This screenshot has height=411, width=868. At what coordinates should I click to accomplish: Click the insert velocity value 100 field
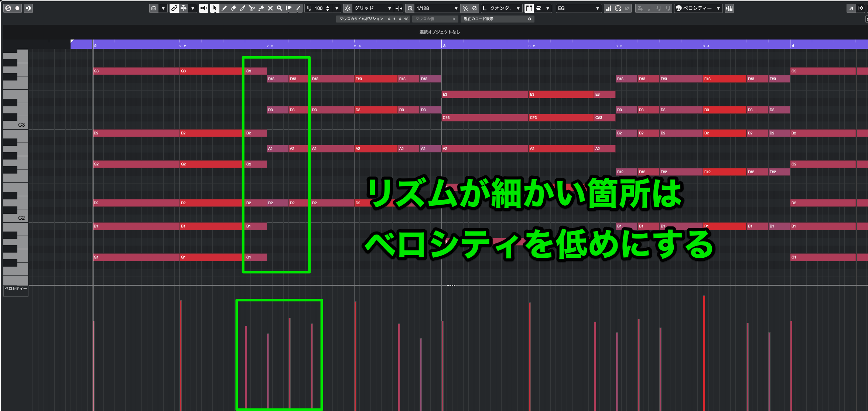click(319, 8)
